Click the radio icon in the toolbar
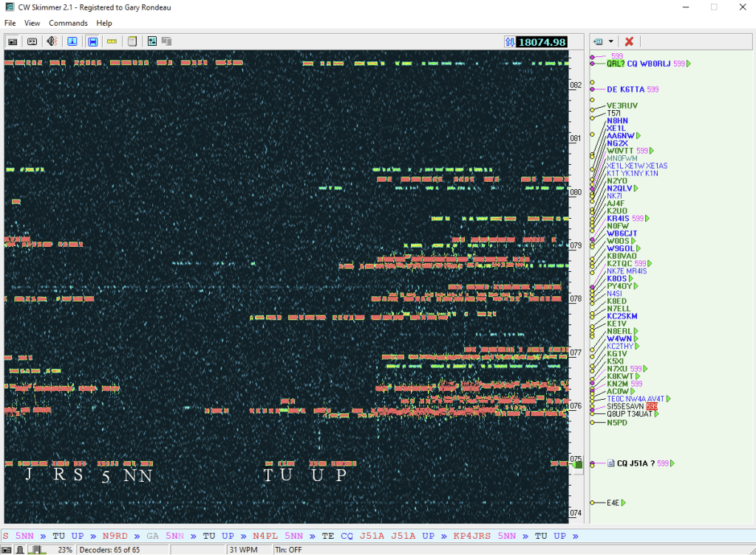This screenshot has height=555, width=756. click(x=13, y=41)
